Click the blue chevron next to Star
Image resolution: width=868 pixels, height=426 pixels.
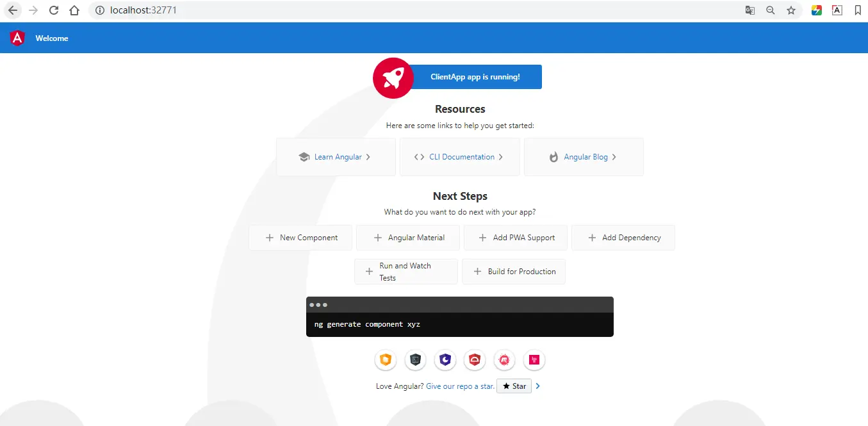pos(538,386)
